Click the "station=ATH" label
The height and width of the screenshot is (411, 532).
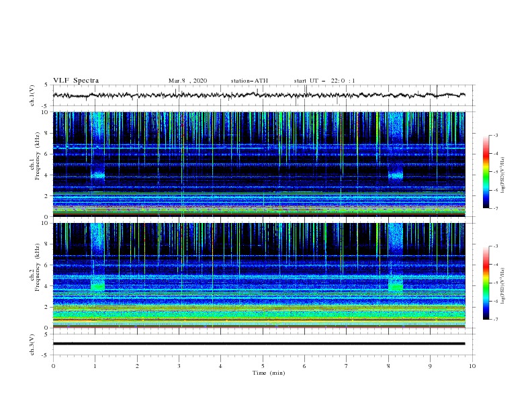pyautogui.click(x=249, y=81)
